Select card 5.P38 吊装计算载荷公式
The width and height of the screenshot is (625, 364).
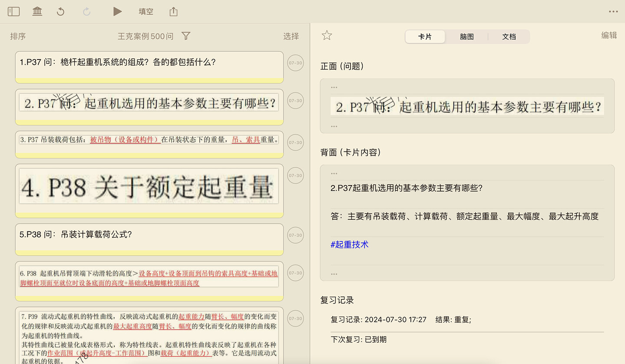pos(149,239)
